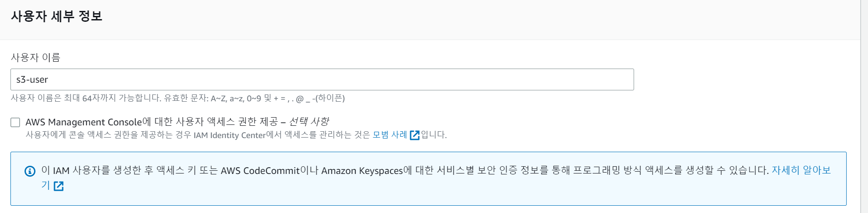868x213 pixels.
Task: Open the 자세히 알아보기 link
Action: (x=436, y=178)
